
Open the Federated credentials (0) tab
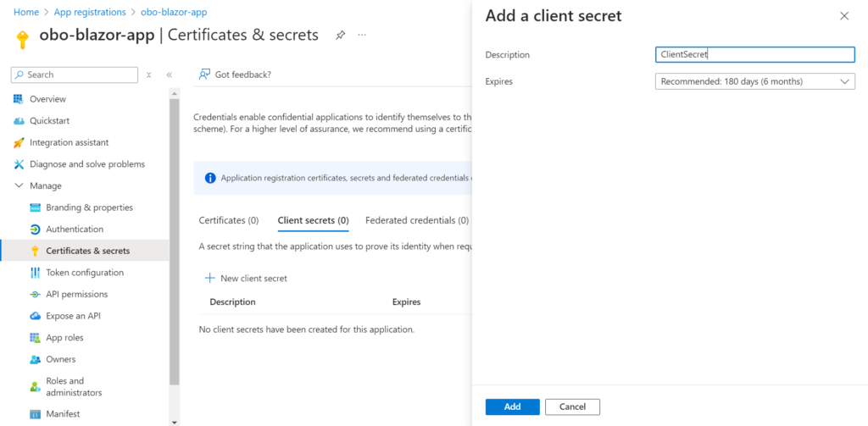point(417,220)
